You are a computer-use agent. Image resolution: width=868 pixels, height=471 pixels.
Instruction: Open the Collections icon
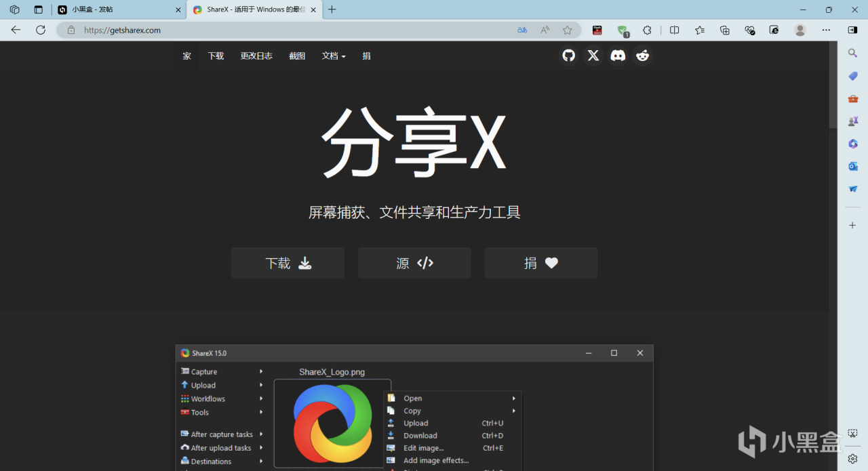point(724,30)
